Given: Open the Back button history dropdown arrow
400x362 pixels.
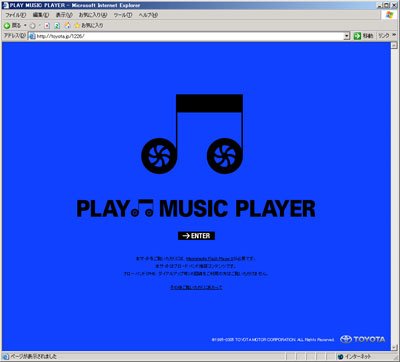Looking at the screenshot, I should click(25, 26).
